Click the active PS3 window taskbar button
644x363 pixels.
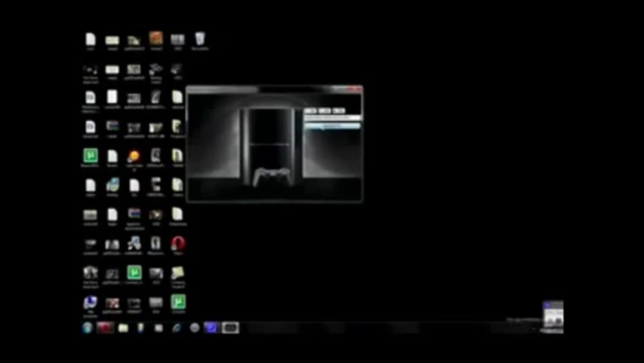tap(230, 328)
